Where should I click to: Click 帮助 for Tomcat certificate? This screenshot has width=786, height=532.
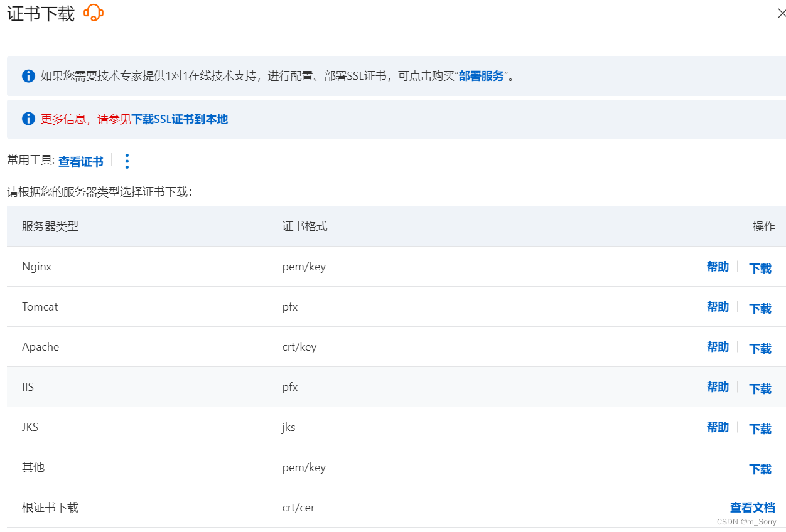coord(718,306)
